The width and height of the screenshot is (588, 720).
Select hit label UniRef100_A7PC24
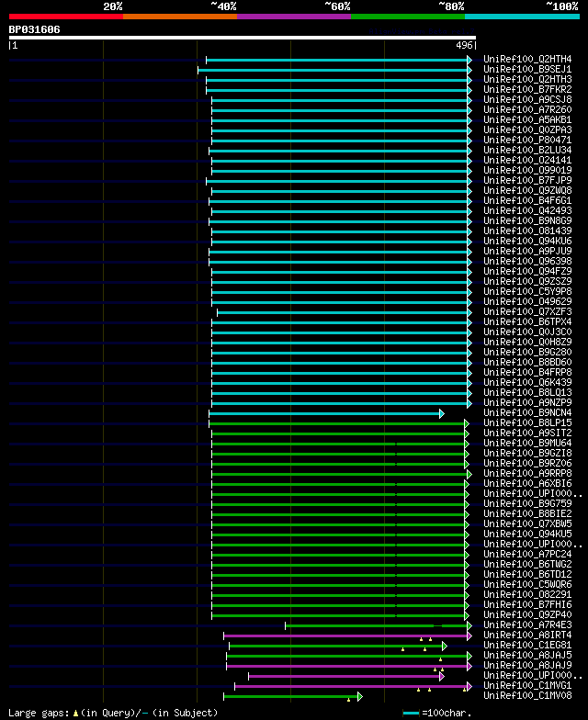pyautogui.click(x=527, y=555)
